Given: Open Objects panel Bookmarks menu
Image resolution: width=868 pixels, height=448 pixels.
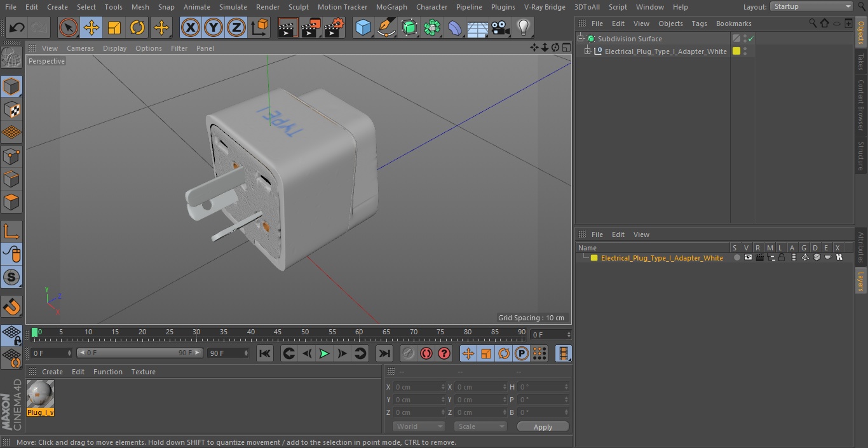Looking at the screenshot, I should pos(733,24).
